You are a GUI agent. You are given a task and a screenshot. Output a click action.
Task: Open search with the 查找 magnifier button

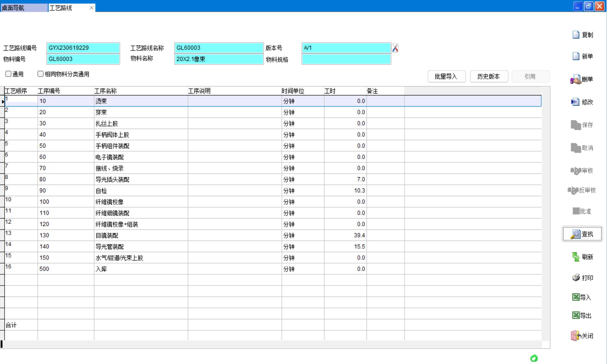[582, 234]
